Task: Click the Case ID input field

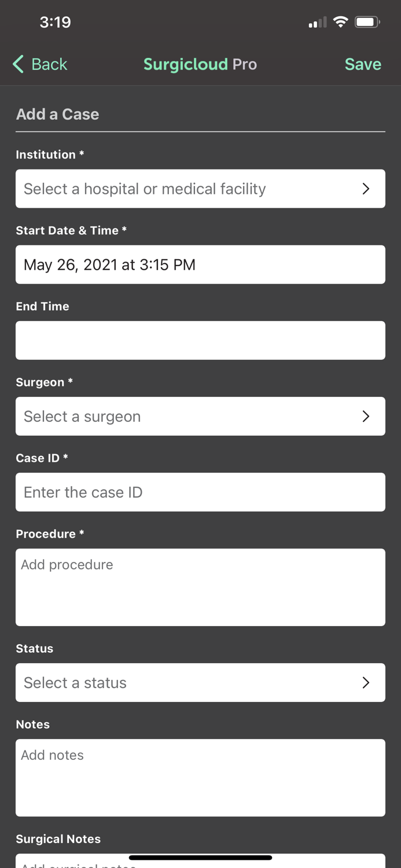Action: coord(200,492)
